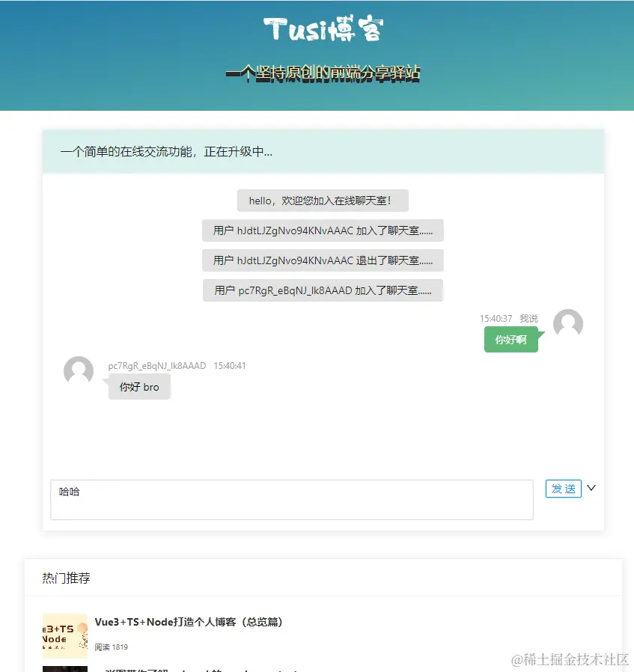Image resolution: width=634 pixels, height=672 pixels.
Task: Click the Tusi博客 site logo title
Action: 323,28
